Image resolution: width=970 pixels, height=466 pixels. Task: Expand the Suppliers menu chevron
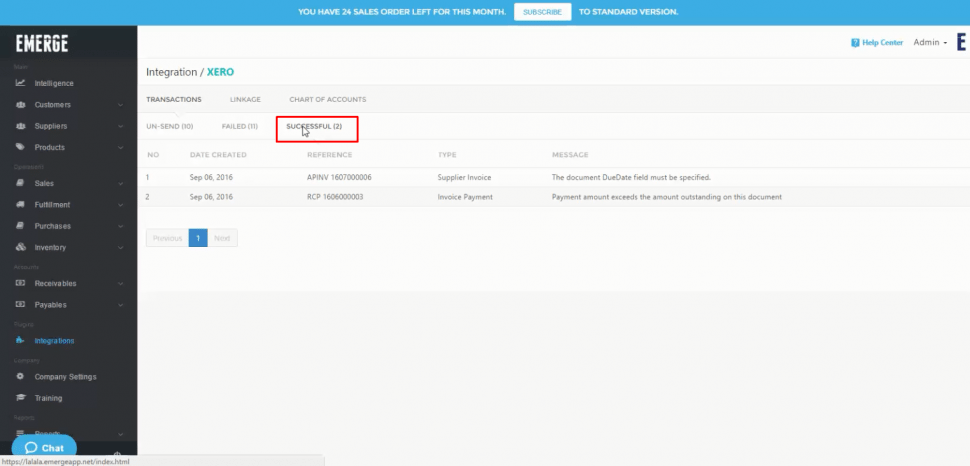coord(120,126)
